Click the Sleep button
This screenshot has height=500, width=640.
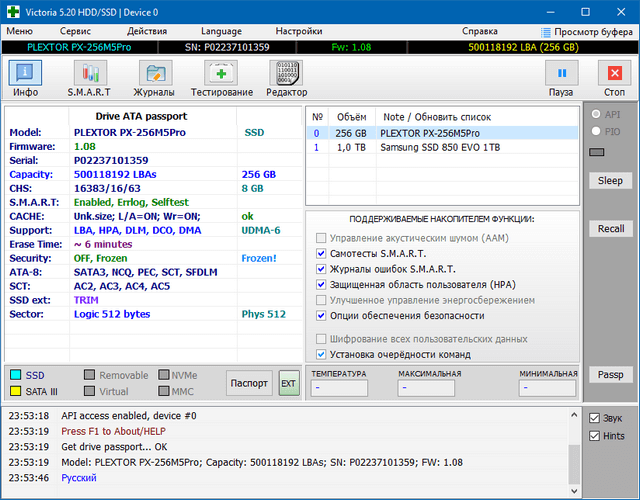610,181
